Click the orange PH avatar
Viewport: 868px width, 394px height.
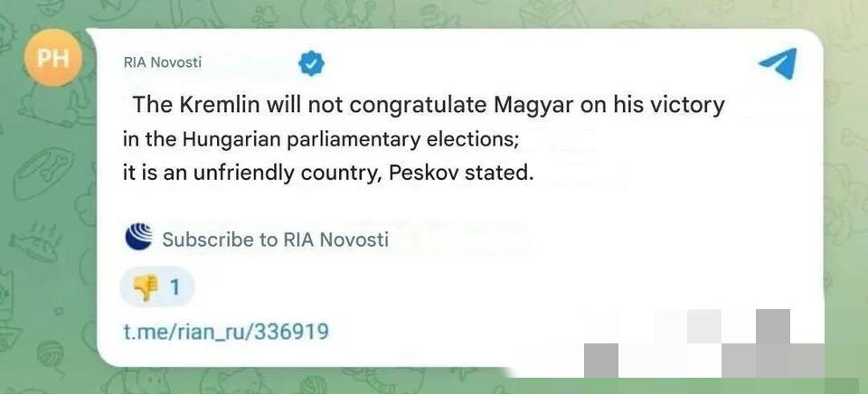[x=52, y=60]
